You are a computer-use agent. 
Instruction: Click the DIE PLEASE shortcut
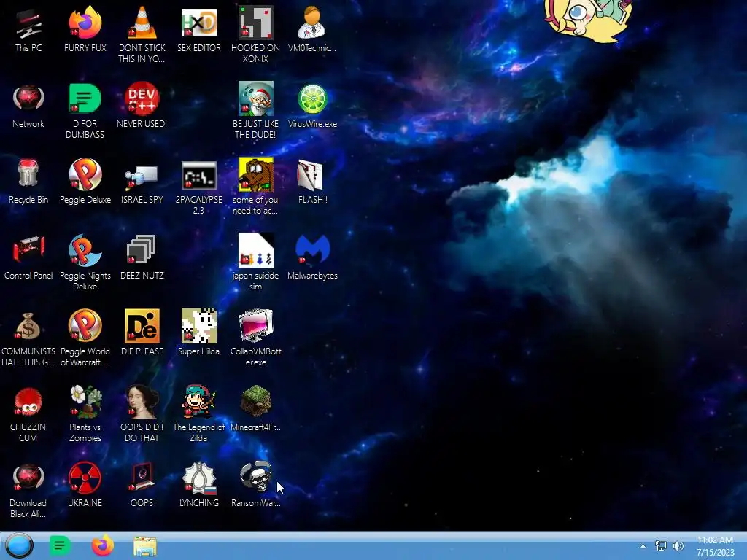point(142,333)
